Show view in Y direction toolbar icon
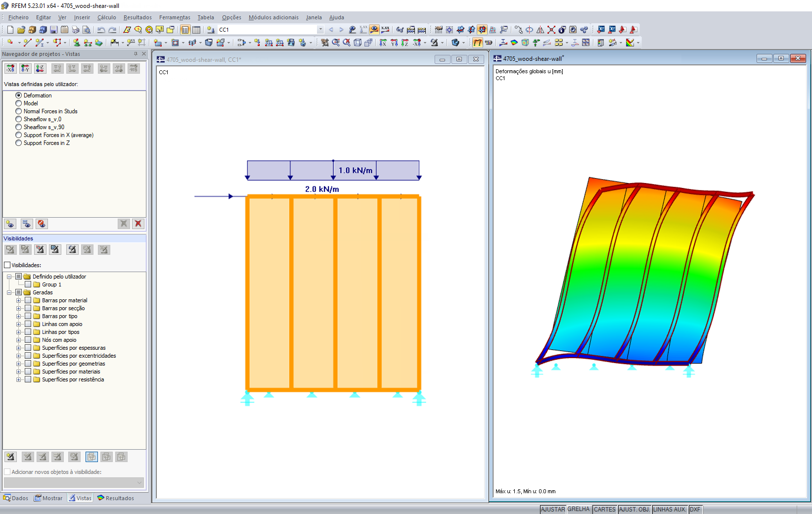Viewport: 812px width, 514px height. (394, 43)
